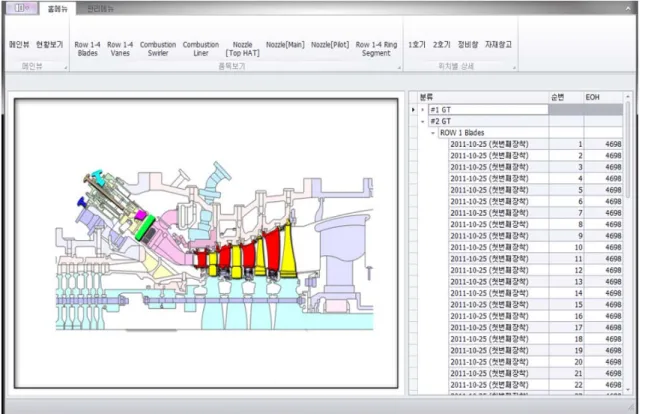The image size is (645, 414).
Task: Open the 품목보기 group dialog launcher
Action: 399,67
